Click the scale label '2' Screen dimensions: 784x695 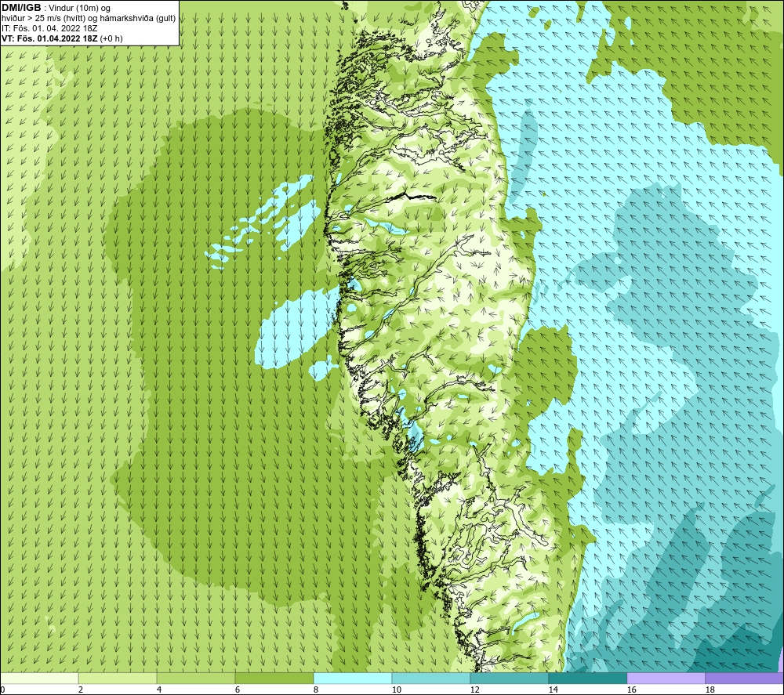point(81,690)
